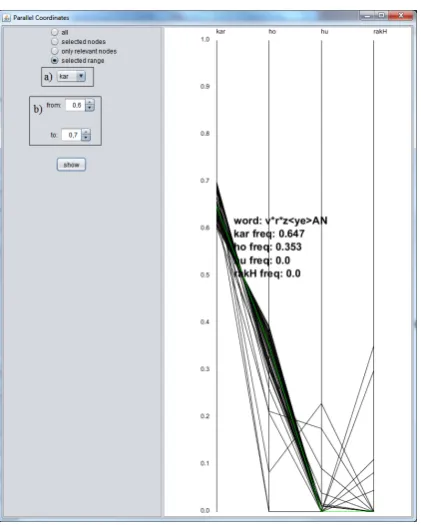Click the Java icon in title bar
The height and width of the screenshot is (525, 421).
point(6,17)
